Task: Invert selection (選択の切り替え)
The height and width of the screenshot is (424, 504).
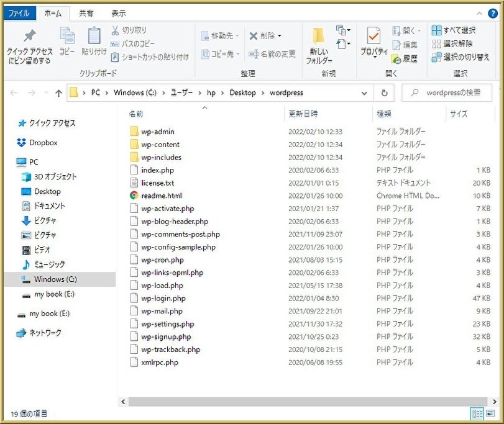Action: point(460,57)
